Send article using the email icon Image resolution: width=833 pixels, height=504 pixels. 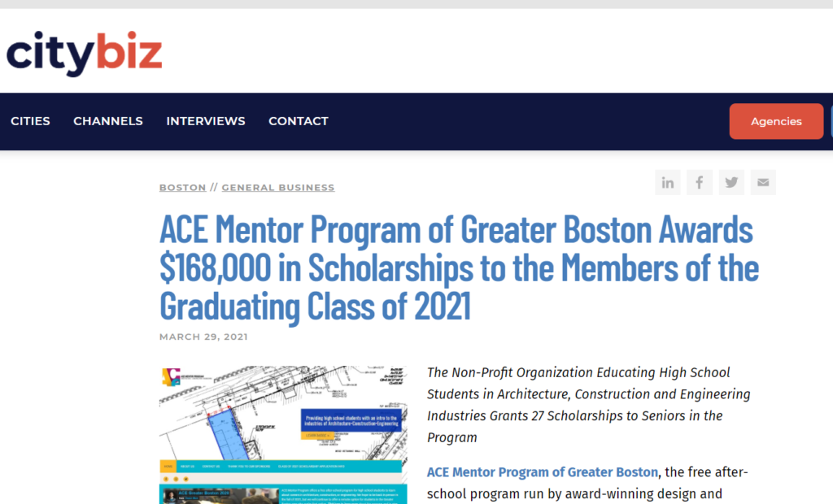pos(763,183)
